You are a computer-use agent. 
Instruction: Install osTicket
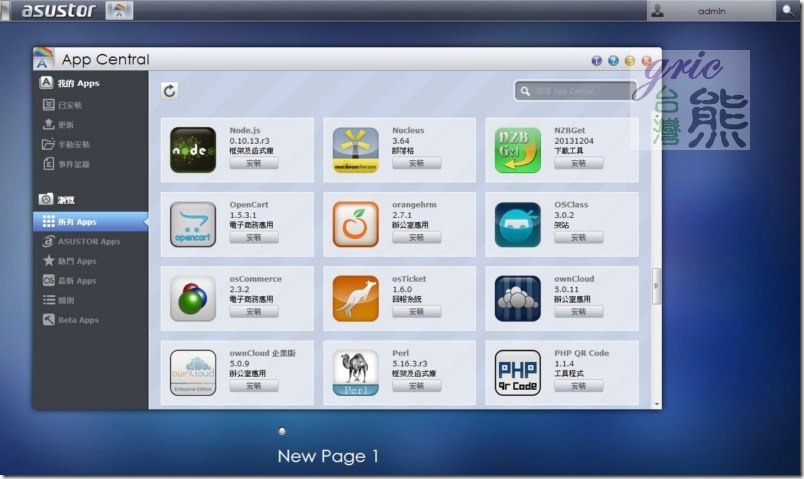coord(416,311)
